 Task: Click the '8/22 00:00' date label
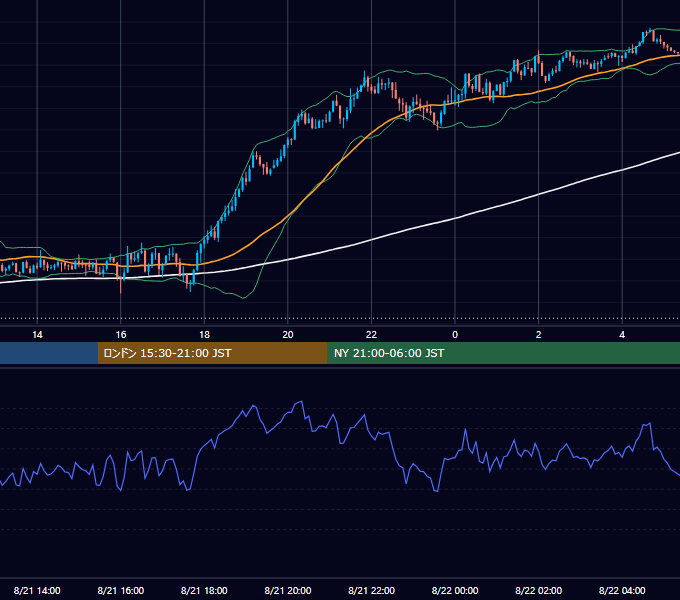455,590
